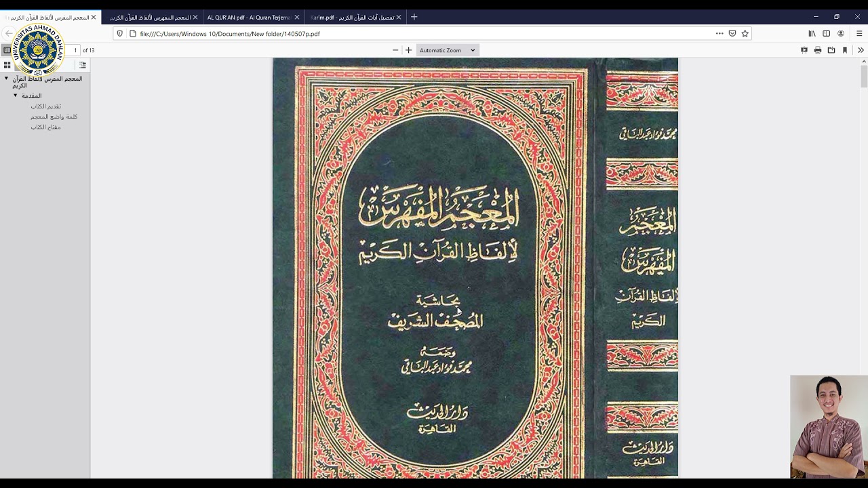Screen dimensions: 868x488
Task: Collapse the المعجم المفرس outline root
Action: [x=6, y=79]
